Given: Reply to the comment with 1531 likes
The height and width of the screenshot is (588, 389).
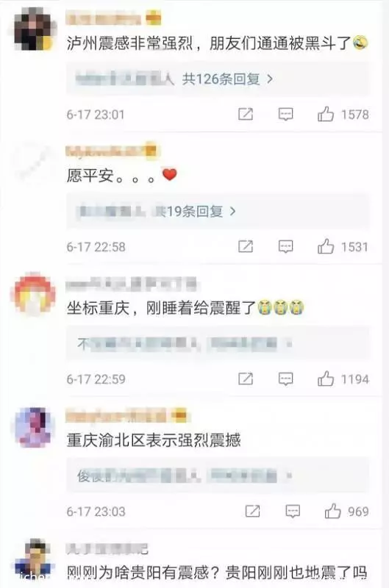Looking at the screenshot, I should pos(285,246).
